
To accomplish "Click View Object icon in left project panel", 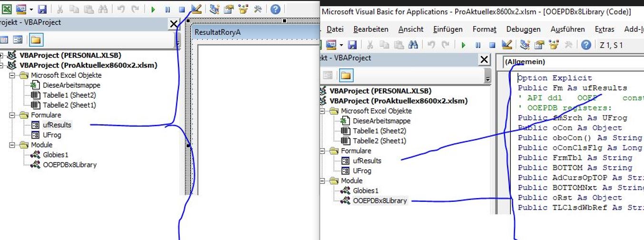I will pyautogui.click(x=18, y=40).
